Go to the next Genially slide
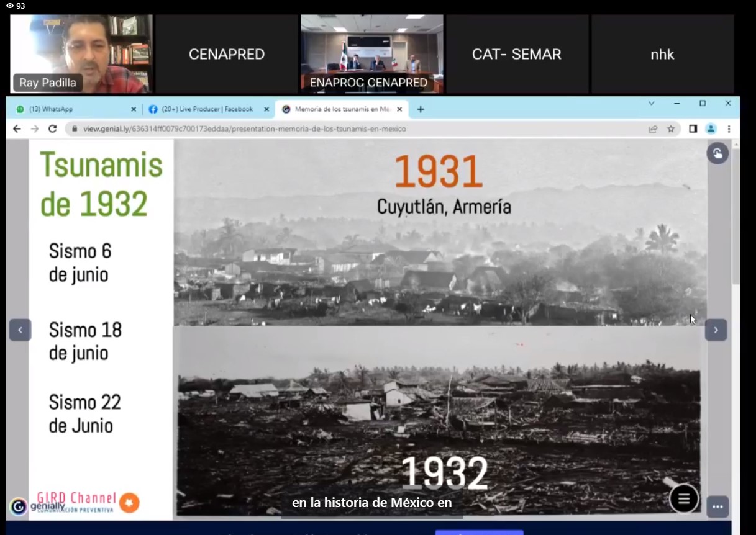The width and height of the screenshot is (756, 535). (716, 330)
